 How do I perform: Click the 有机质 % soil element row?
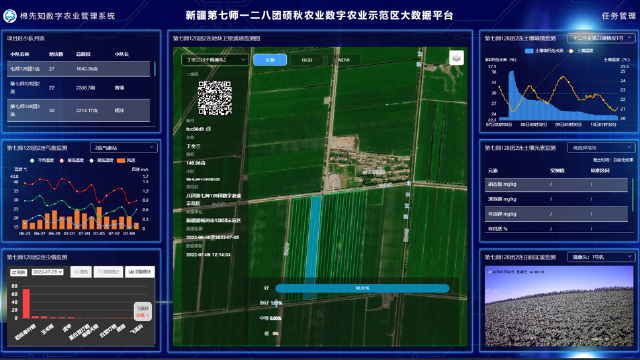pyautogui.click(x=556, y=229)
